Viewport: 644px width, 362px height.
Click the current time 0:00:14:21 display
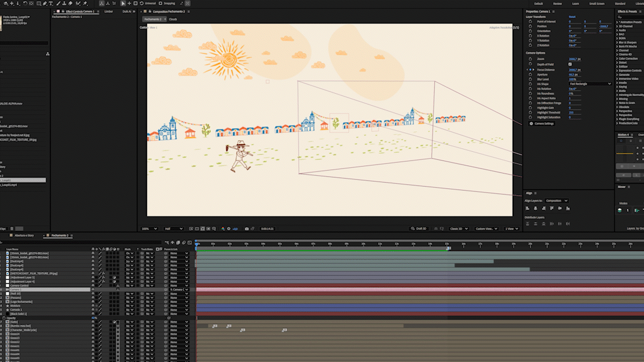(x=267, y=228)
